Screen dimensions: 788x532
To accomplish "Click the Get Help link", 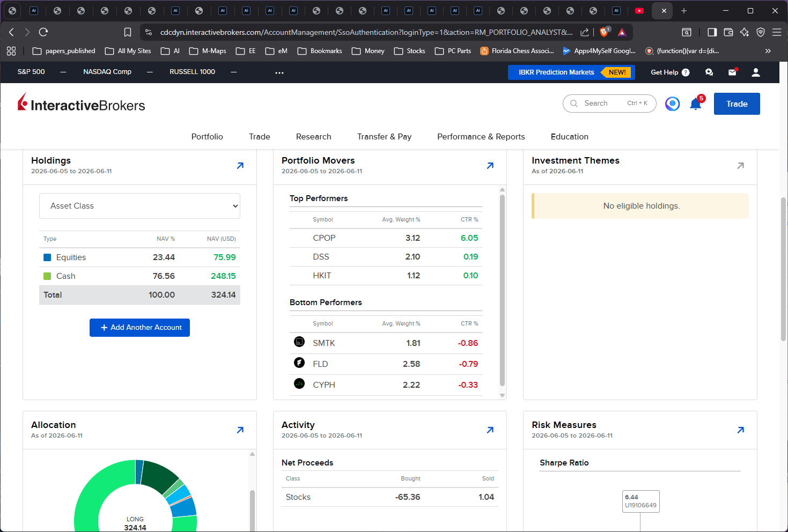I will (670, 72).
